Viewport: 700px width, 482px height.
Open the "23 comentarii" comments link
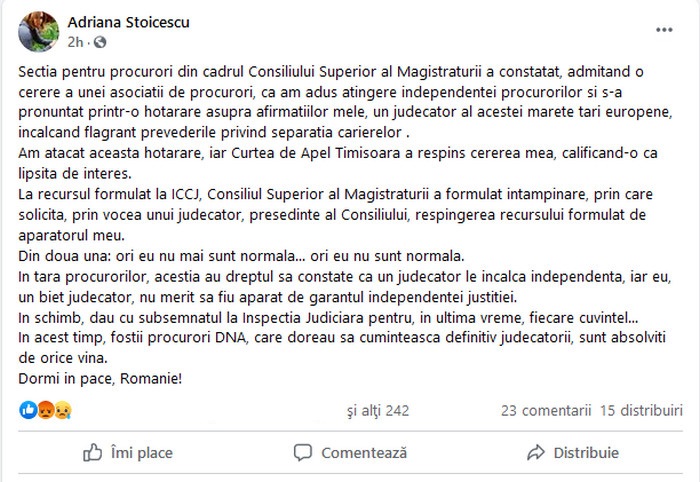coord(546,411)
